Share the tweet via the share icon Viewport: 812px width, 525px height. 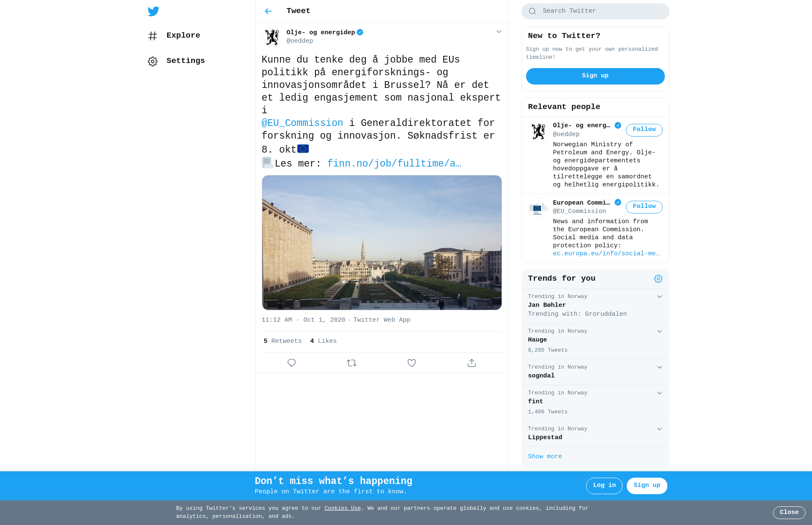(472, 363)
